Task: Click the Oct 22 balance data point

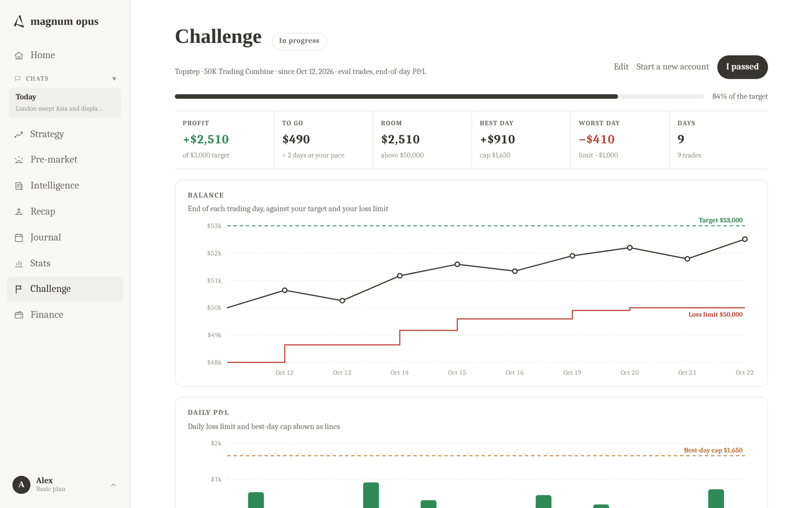Action: (745, 239)
